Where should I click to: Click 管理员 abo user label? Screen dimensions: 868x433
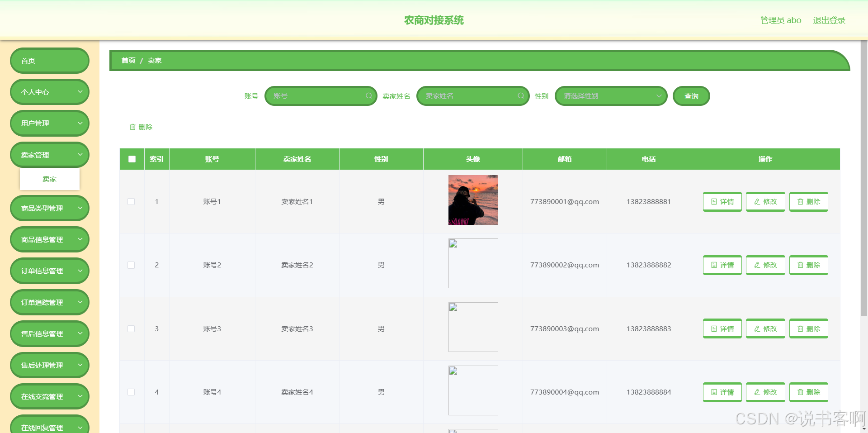pos(781,20)
